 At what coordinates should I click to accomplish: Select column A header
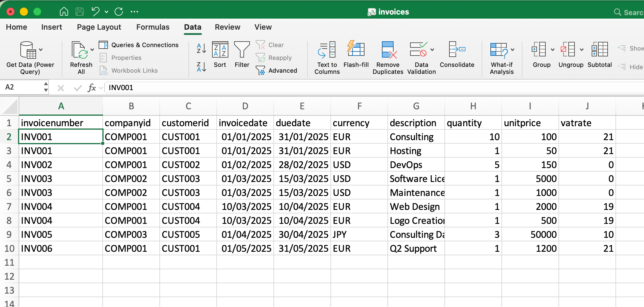[61, 106]
